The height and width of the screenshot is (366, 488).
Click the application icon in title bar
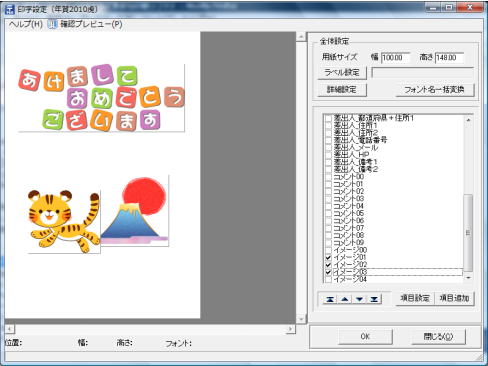click(x=10, y=9)
